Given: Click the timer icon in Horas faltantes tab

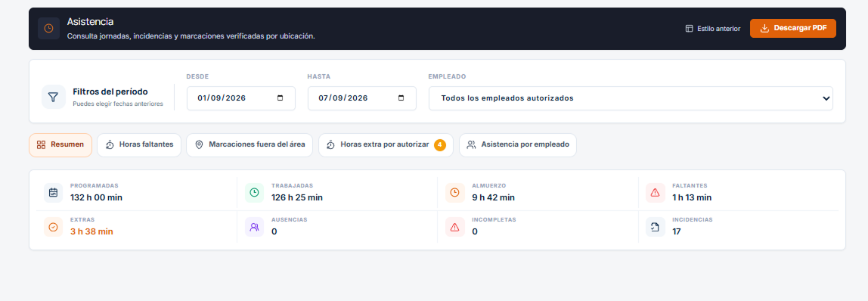Looking at the screenshot, I should pos(110,145).
